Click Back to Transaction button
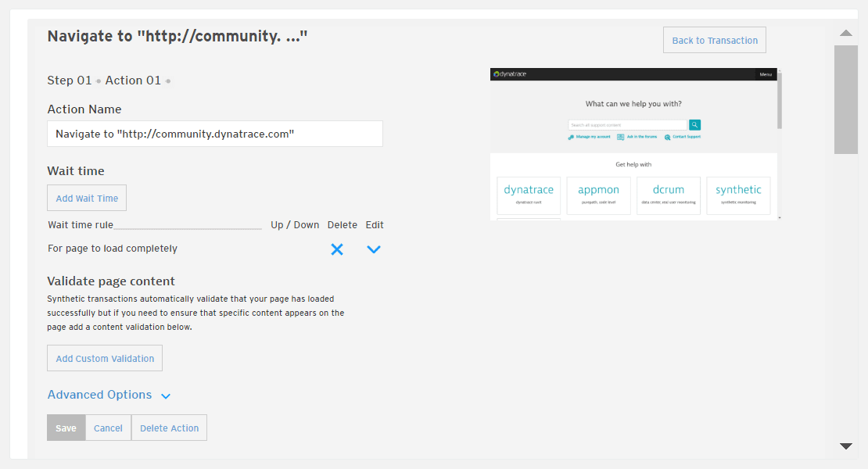Screen dimensions: 868x469 tap(715, 40)
